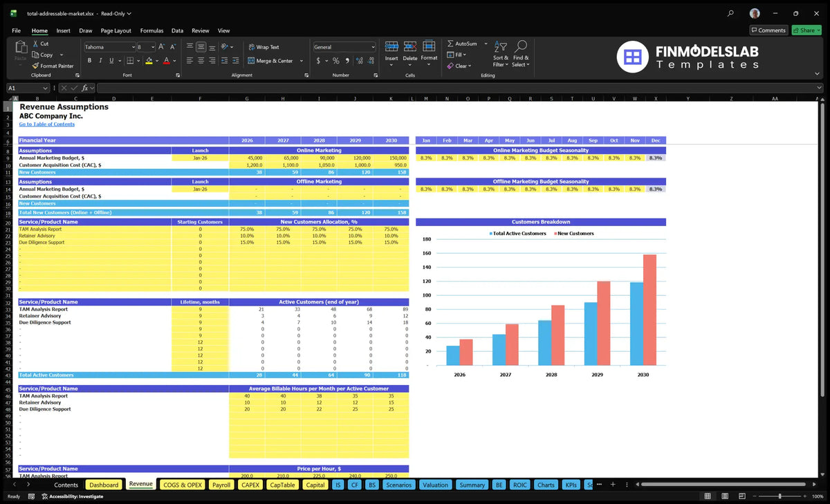This screenshot has width=830, height=504.
Task: Click the search magnifier in title bar
Action: click(730, 13)
